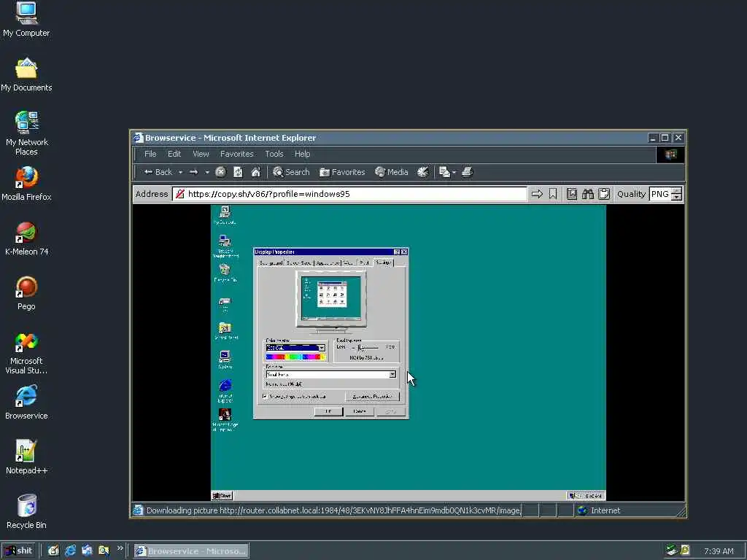Switch to the Appearance tab
Viewport: 747px width, 560px height.
click(328, 262)
